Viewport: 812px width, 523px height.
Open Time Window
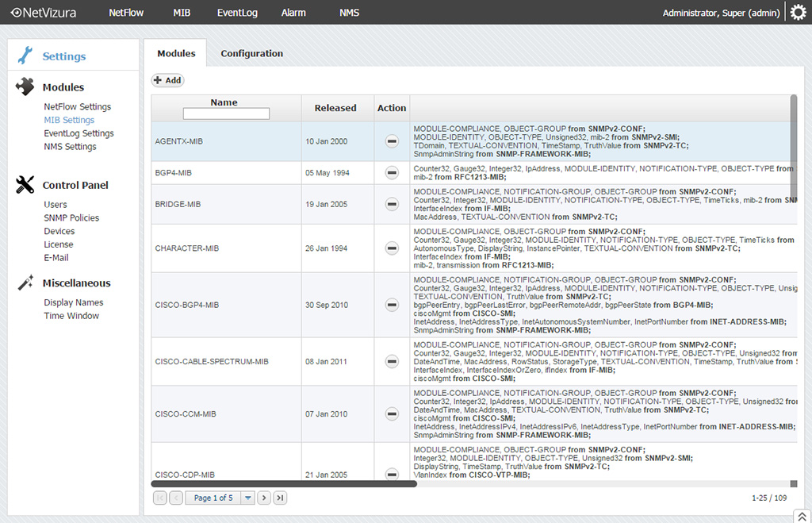point(71,316)
